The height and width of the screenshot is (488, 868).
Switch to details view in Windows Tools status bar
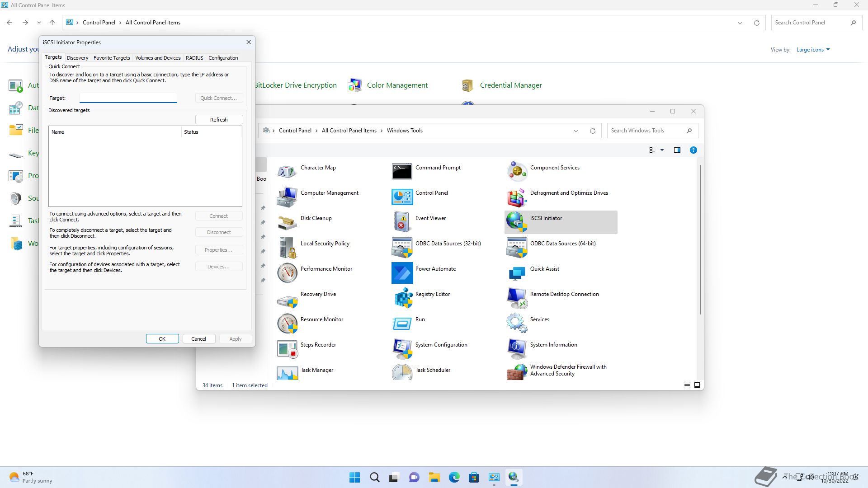(687, 385)
